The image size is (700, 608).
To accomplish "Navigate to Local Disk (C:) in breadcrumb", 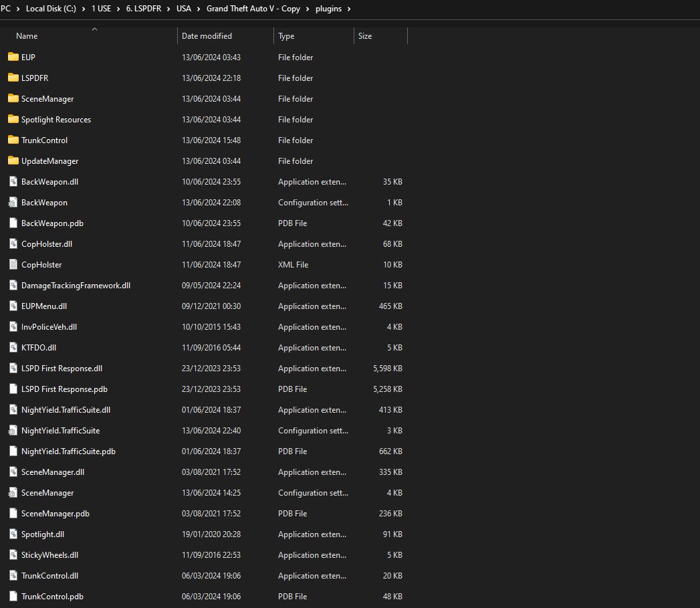I will (51, 9).
